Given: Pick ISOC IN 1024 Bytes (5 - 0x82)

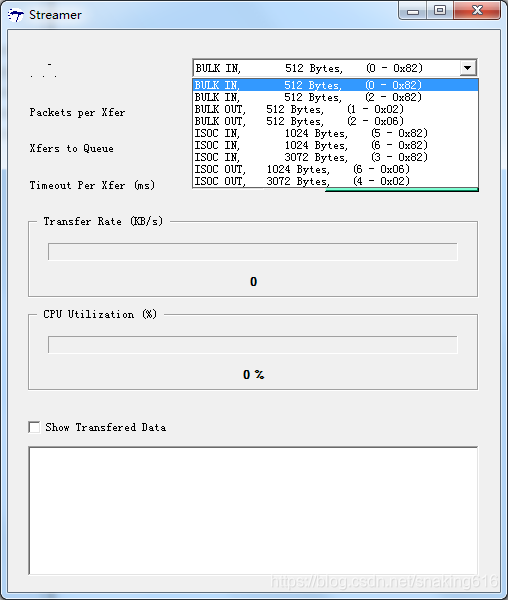Looking at the screenshot, I should point(335,133).
